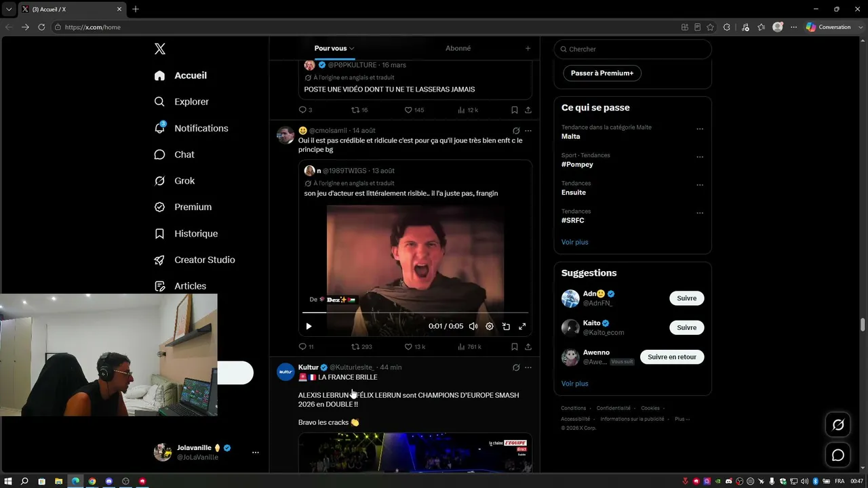Open the Conditions footer link

574,408
